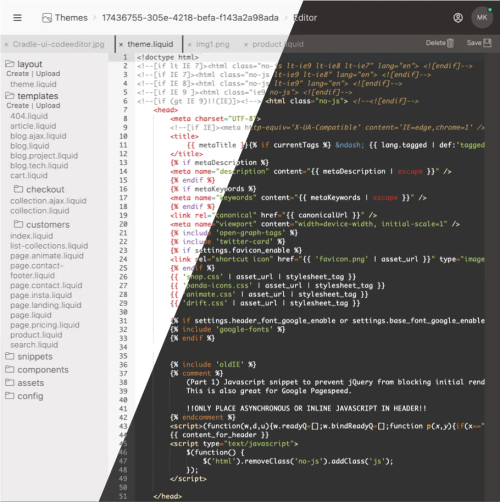Viewport: 500px width, 502px height.
Task: Click the checkout folder icon
Action: coord(18,189)
